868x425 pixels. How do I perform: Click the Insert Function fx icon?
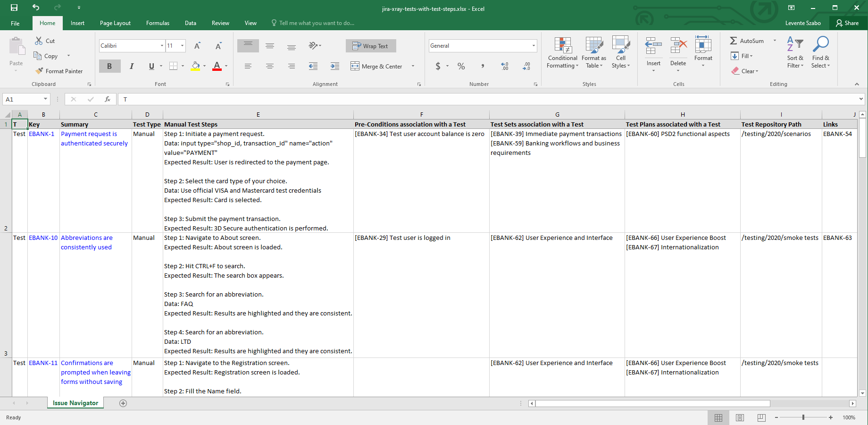click(108, 99)
